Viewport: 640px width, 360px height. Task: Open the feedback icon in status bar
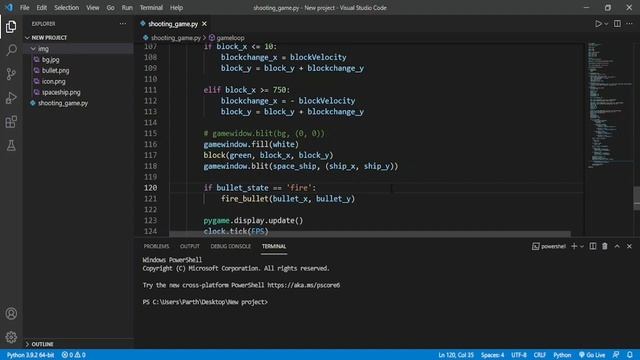point(616,355)
